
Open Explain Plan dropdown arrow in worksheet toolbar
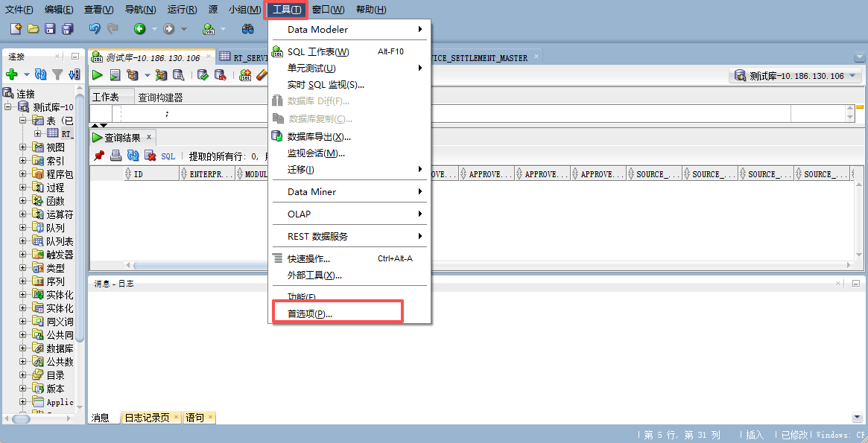tap(147, 75)
